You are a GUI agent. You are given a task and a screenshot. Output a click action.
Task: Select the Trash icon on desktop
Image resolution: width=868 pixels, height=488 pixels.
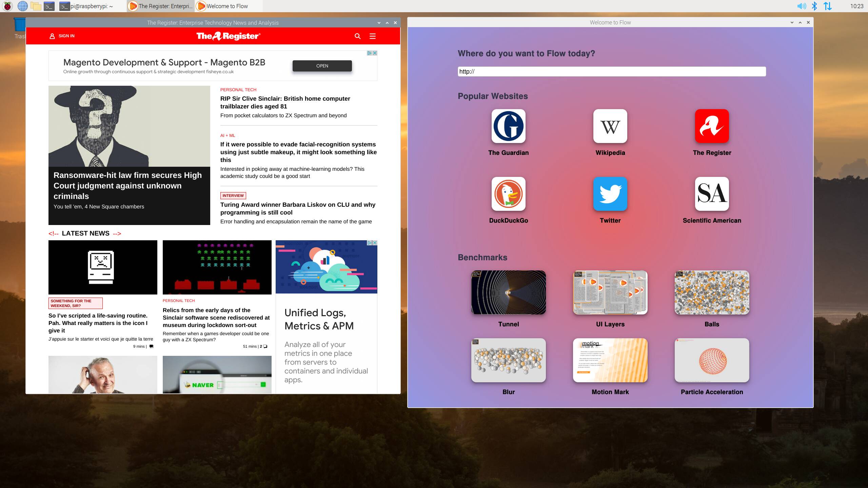20,28
